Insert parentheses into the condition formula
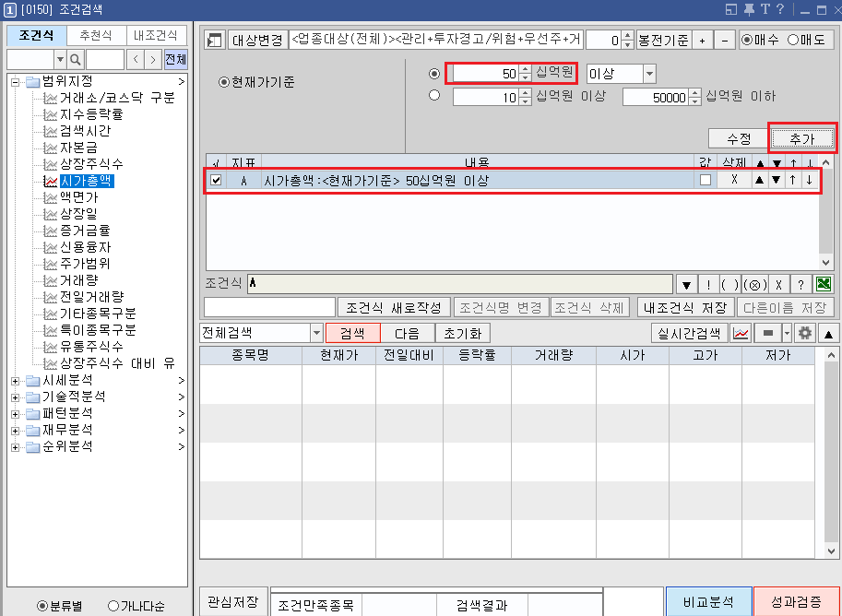The width and height of the screenshot is (842, 616). pyautogui.click(x=730, y=284)
